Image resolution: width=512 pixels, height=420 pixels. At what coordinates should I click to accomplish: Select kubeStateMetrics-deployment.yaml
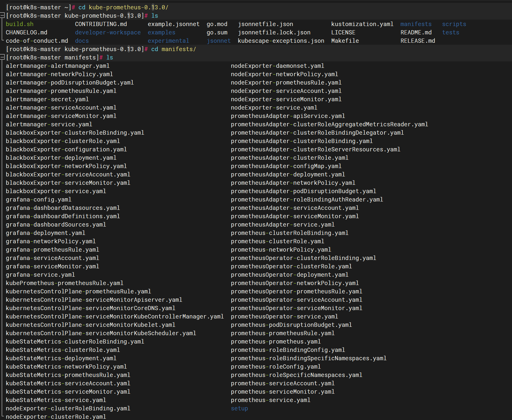click(61, 358)
